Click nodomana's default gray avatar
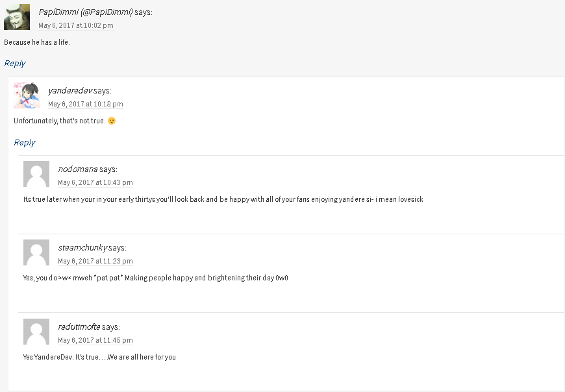565x392 pixels. click(x=36, y=174)
